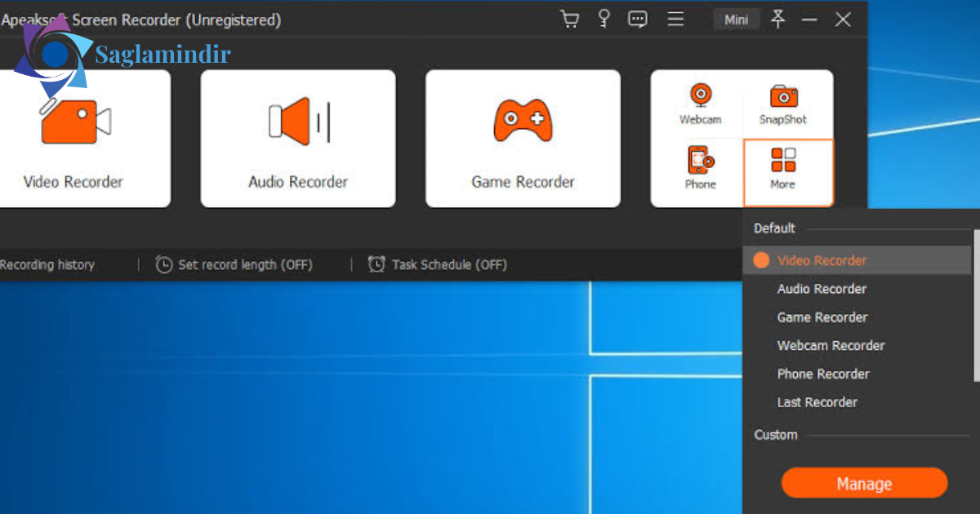Expand the More recorders grid
980x514 pixels.
[788, 171]
